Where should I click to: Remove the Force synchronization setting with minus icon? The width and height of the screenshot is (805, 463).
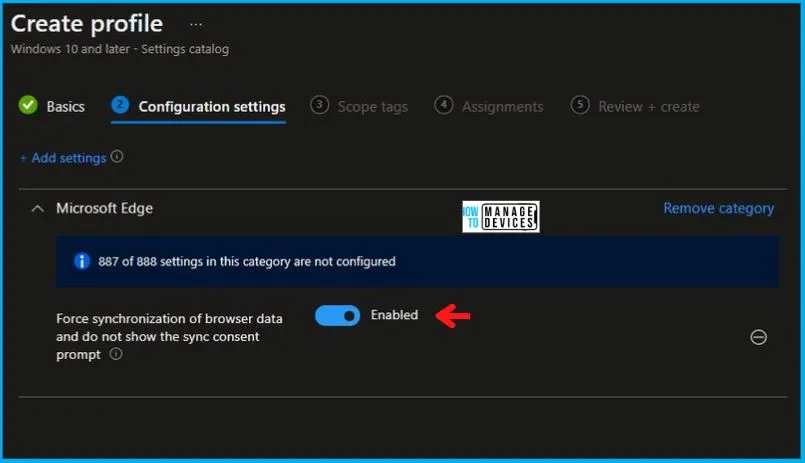click(758, 337)
